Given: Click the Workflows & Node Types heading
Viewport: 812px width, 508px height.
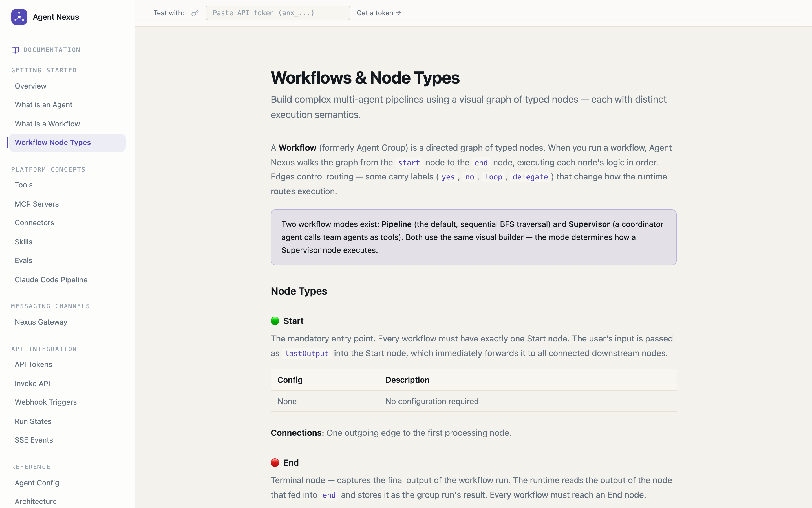Looking at the screenshot, I should point(365,78).
